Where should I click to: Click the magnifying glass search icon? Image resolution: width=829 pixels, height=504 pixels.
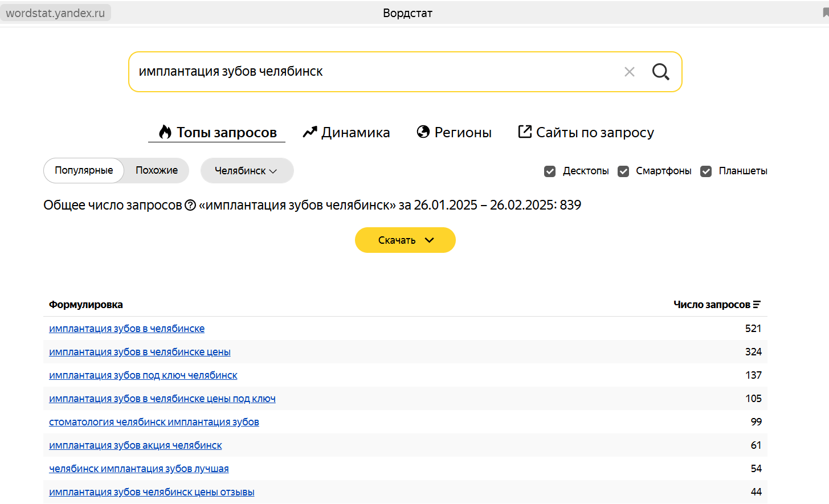point(660,72)
